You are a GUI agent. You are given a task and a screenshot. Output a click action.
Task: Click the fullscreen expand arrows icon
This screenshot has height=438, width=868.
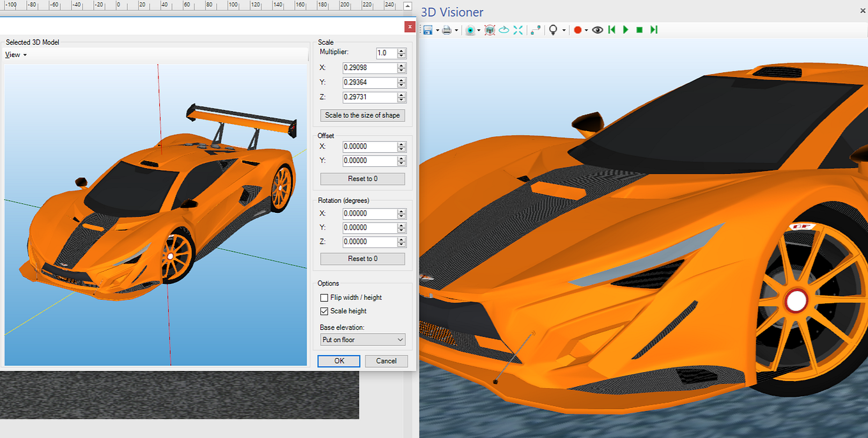click(x=518, y=30)
